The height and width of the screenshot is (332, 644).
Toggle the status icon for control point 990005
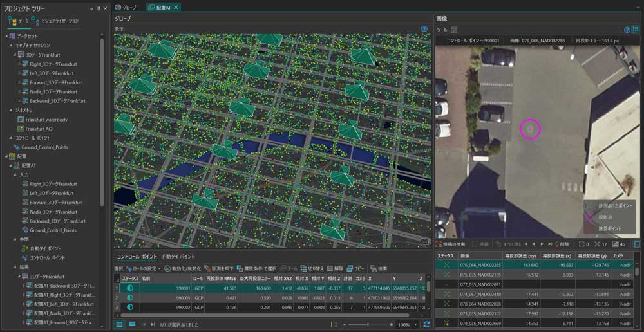click(129, 297)
